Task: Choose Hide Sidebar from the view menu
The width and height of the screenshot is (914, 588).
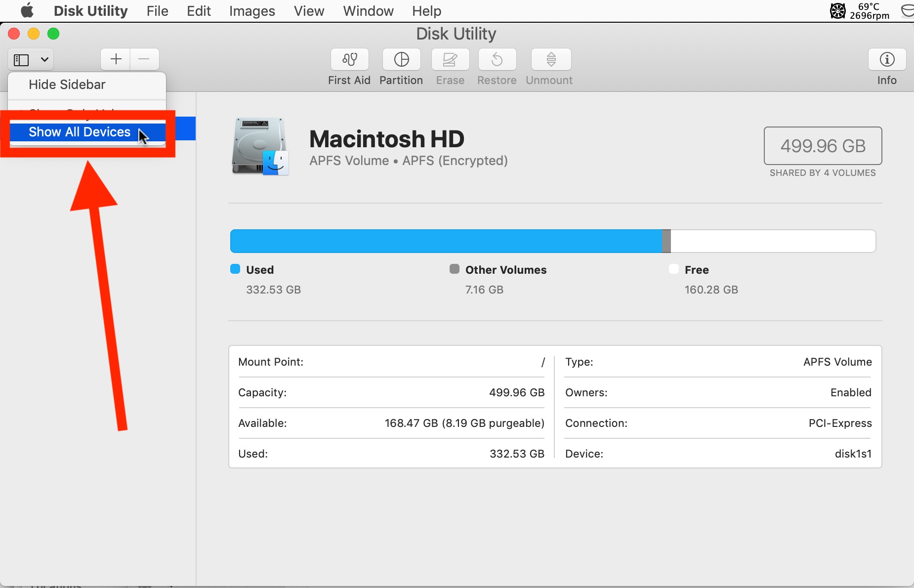Action: click(x=67, y=84)
